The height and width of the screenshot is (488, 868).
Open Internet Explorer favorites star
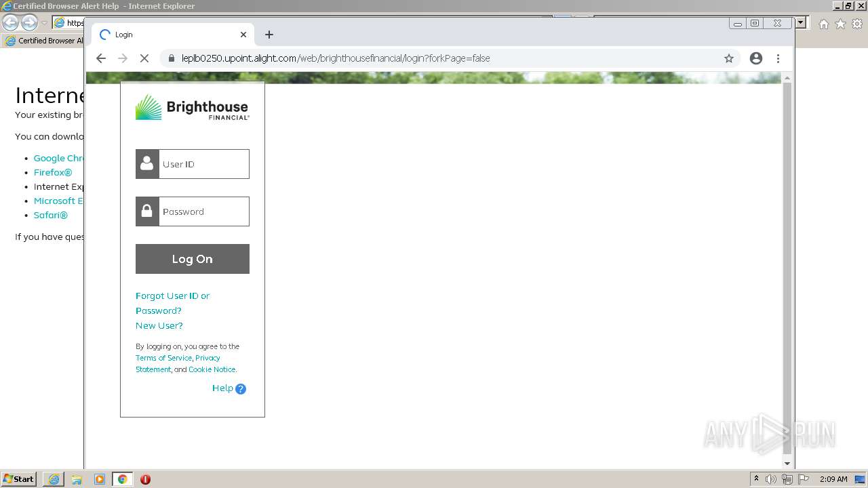pos(840,24)
